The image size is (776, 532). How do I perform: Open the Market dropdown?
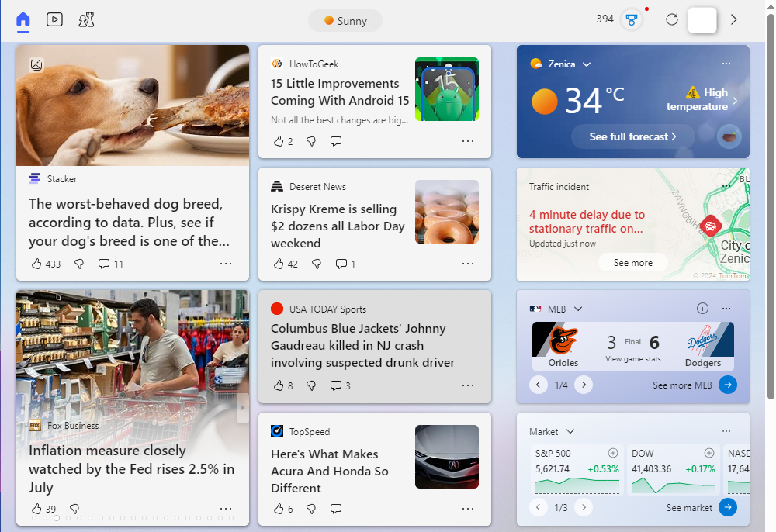(x=570, y=432)
